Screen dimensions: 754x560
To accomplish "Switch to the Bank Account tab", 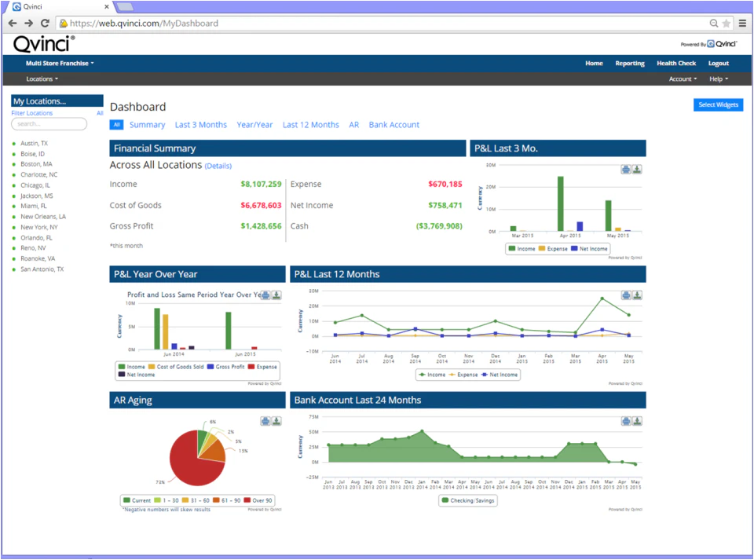I will pos(393,124).
